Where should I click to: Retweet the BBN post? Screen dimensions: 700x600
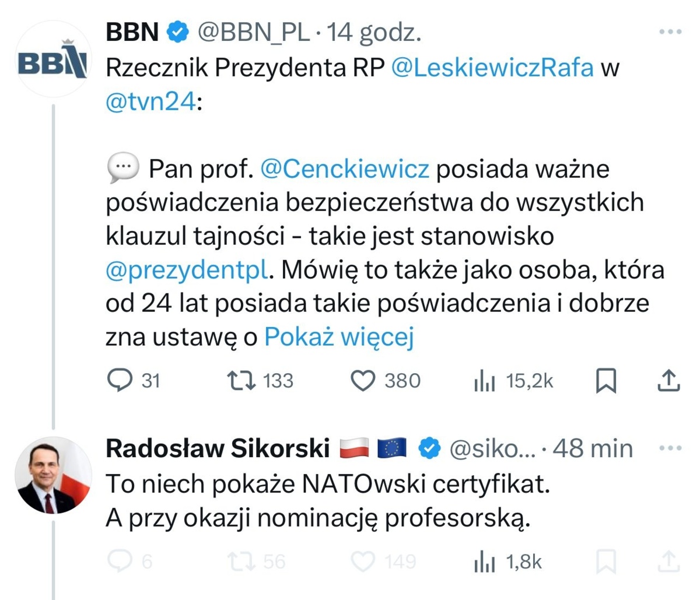[241, 381]
